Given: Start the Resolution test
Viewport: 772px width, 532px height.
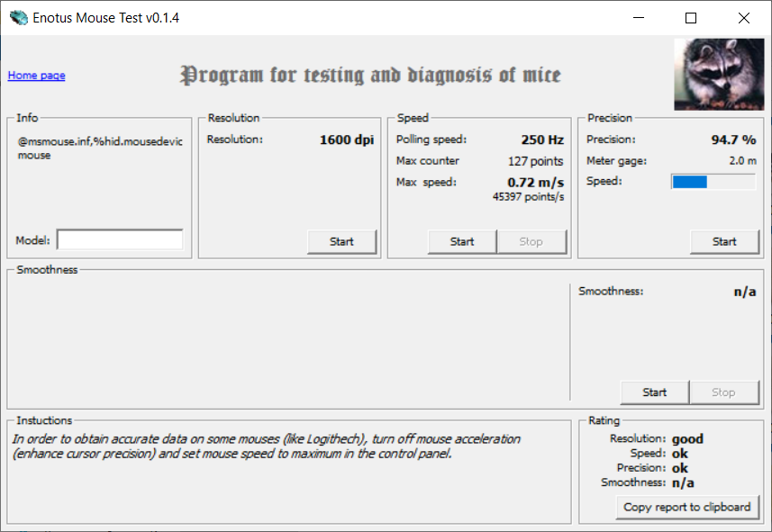Looking at the screenshot, I should (x=341, y=241).
